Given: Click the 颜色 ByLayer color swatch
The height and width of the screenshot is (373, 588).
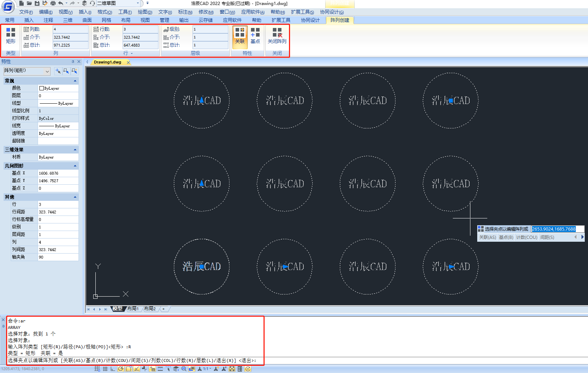Looking at the screenshot, I should click(x=42, y=88).
